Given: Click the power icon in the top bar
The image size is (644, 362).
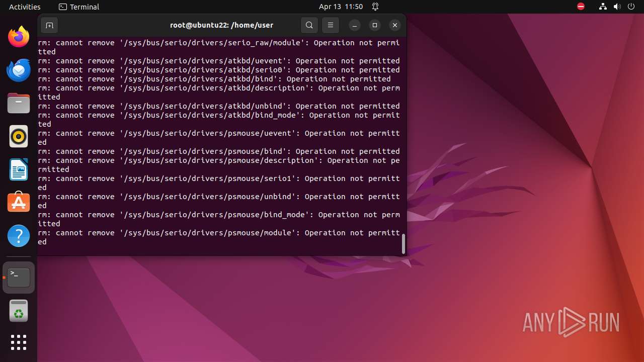Looking at the screenshot, I should (x=631, y=7).
